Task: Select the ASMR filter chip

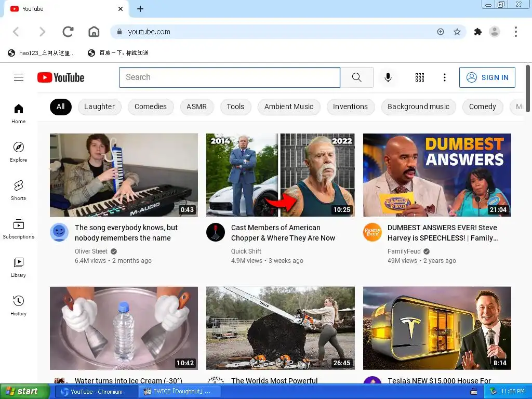Action: tap(196, 107)
